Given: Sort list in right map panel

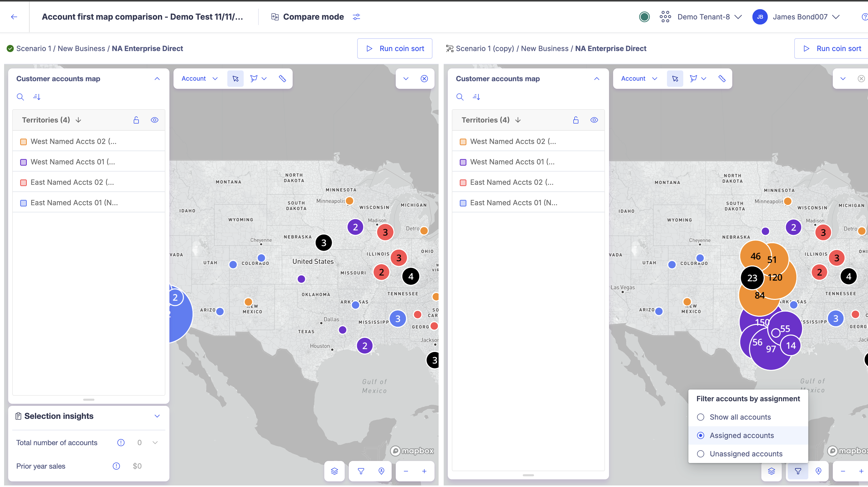Looking at the screenshot, I should 476,97.
